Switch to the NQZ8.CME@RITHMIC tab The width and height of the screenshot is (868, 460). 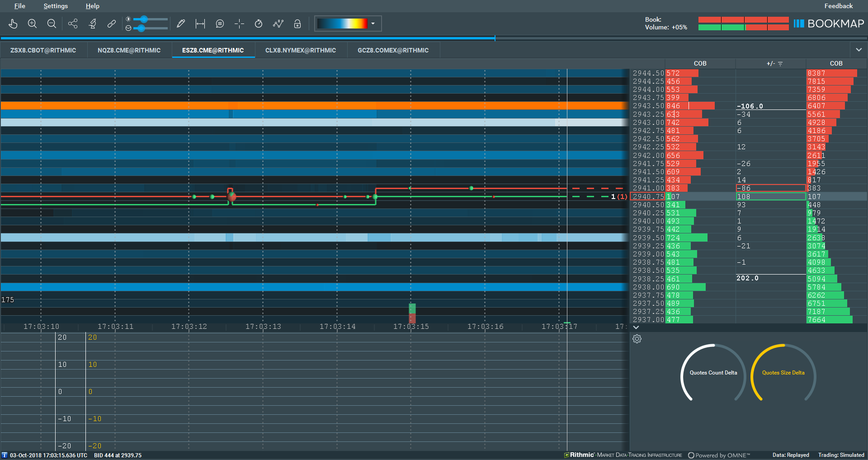(x=129, y=50)
